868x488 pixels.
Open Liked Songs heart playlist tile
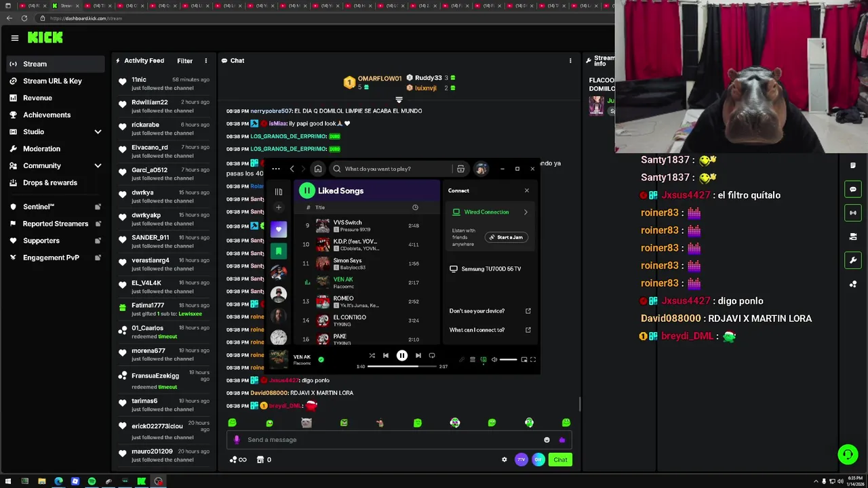coord(278,229)
